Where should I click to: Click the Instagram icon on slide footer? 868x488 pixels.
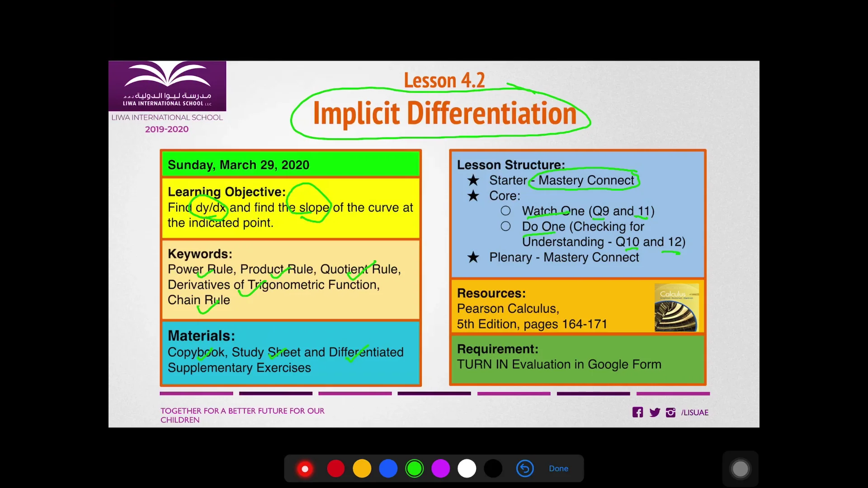tap(671, 413)
